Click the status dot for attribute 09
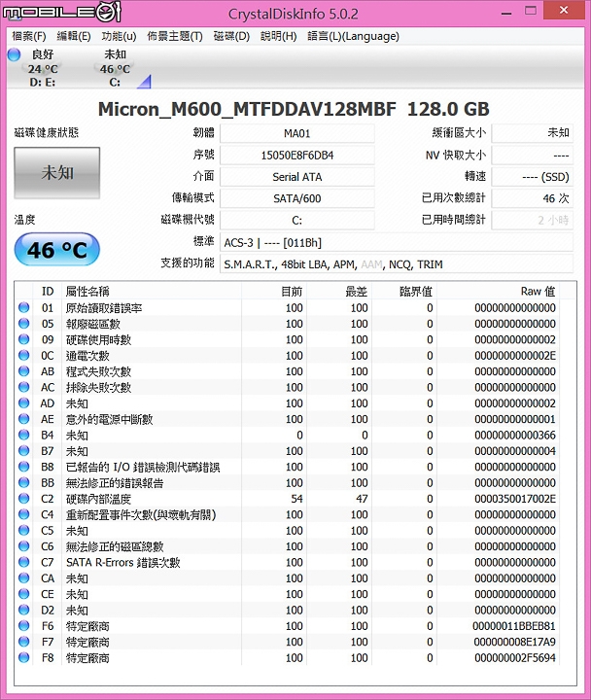 24,339
